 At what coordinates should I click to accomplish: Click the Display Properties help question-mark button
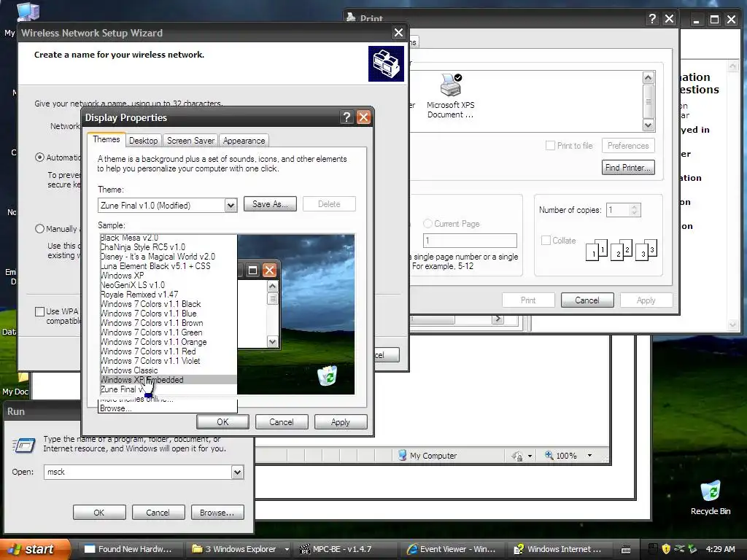(347, 117)
